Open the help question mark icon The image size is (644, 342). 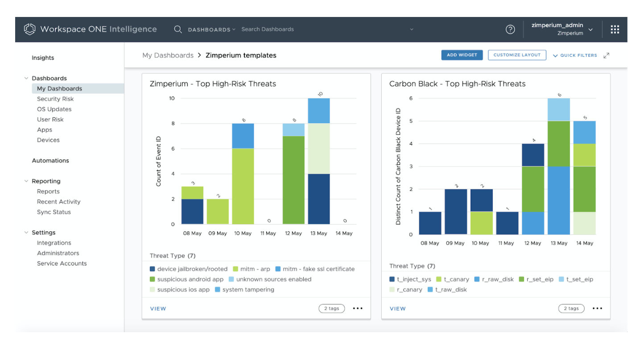510,29
